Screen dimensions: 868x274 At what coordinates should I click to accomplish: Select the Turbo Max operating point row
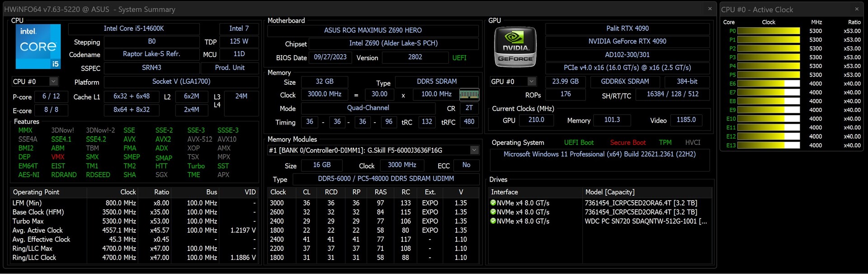28,221
